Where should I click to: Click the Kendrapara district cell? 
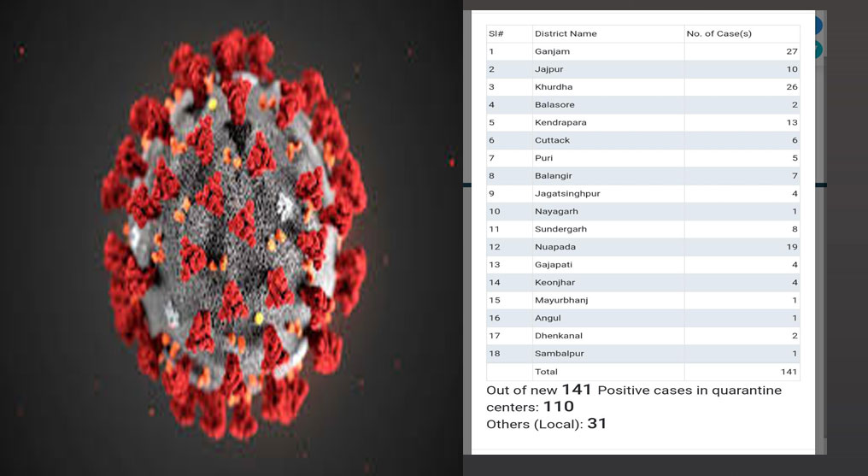pyautogui.click(x=560, y=122)
